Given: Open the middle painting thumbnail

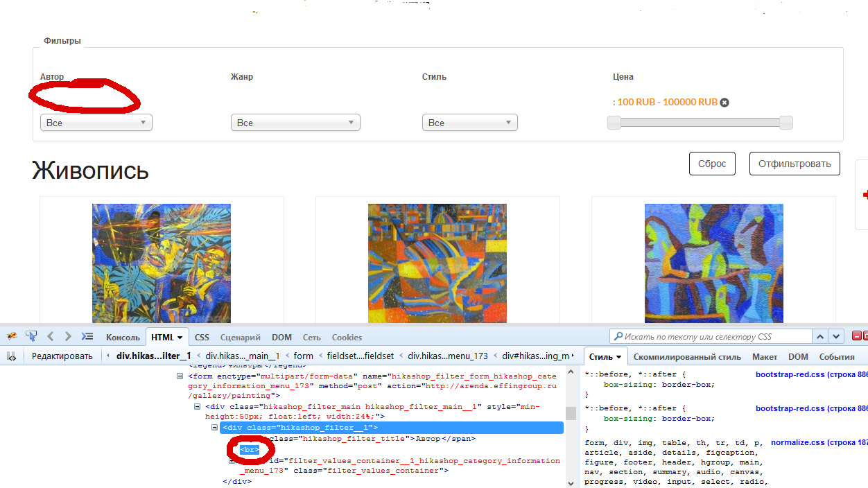Looking at the screenshot, I should click(x=437, y=263).
